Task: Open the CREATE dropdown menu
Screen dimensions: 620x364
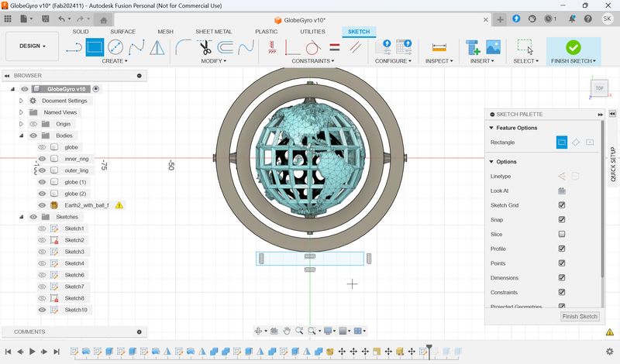Action: (115, 61)
